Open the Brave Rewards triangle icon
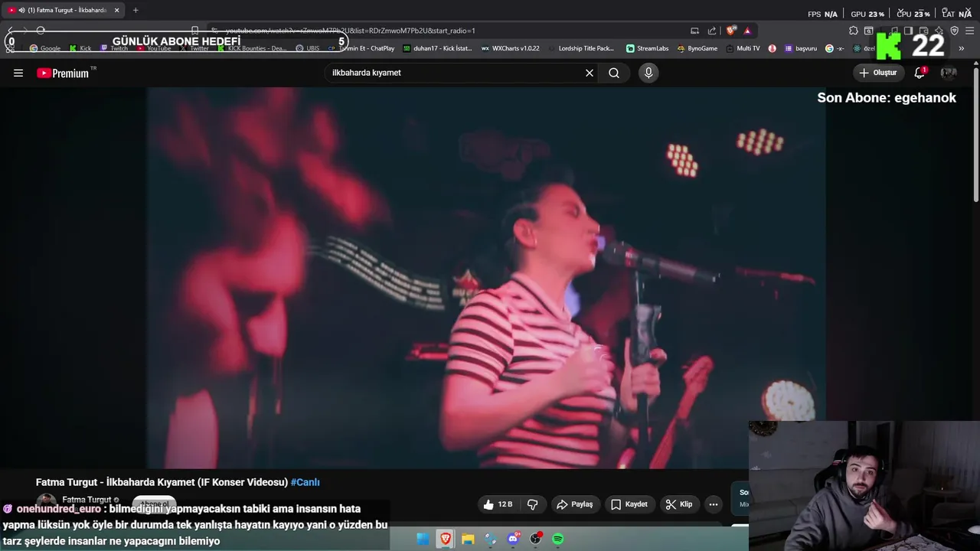The height and width of the screenshot is (551, 980). pyautogui.click(x=747, y=31)
